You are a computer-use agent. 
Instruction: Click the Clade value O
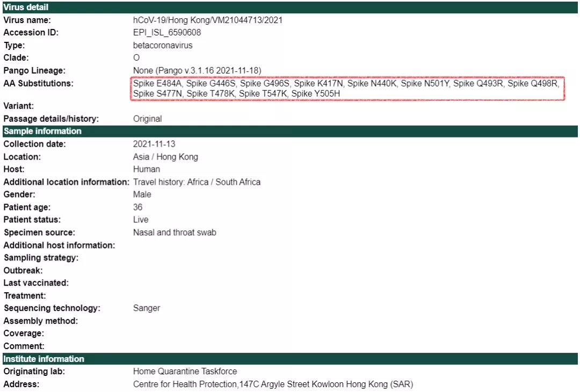136,57
